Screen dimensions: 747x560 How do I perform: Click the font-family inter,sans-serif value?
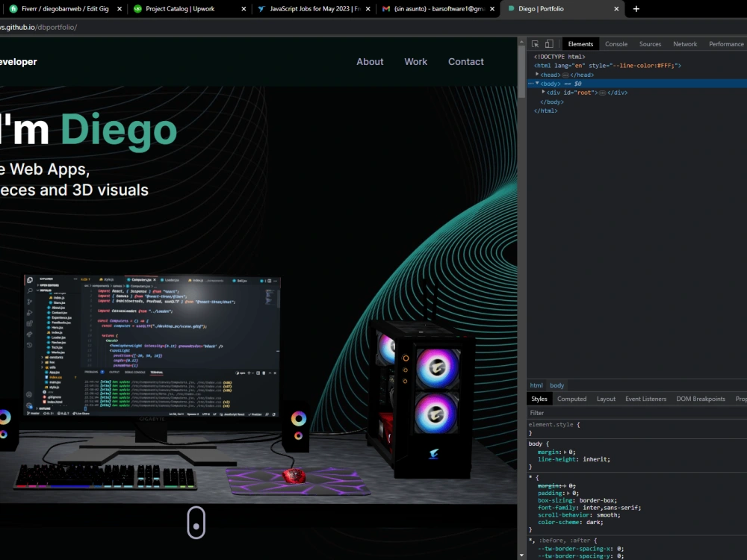pos(611,508)
